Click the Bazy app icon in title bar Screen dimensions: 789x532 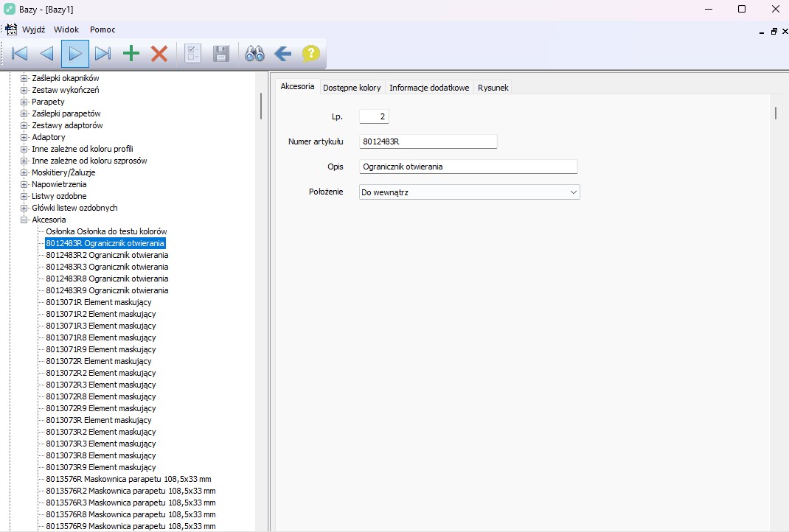tap(9, 9)
